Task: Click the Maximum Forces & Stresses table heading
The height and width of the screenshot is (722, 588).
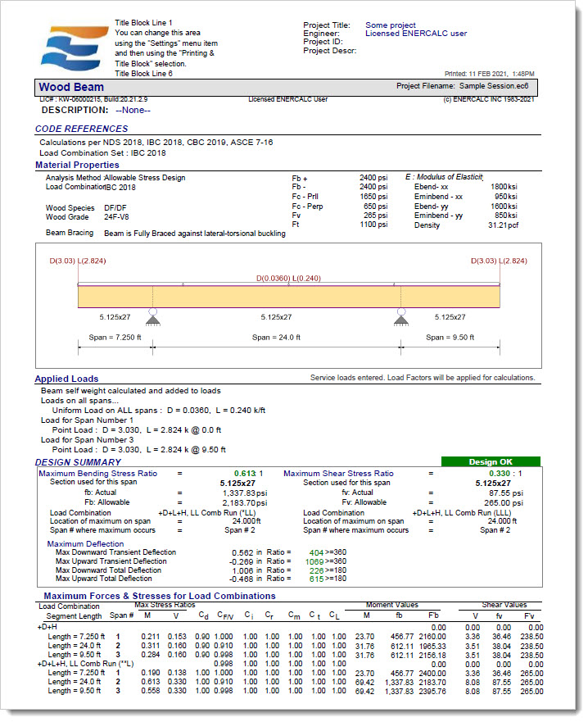Action: 159,596
